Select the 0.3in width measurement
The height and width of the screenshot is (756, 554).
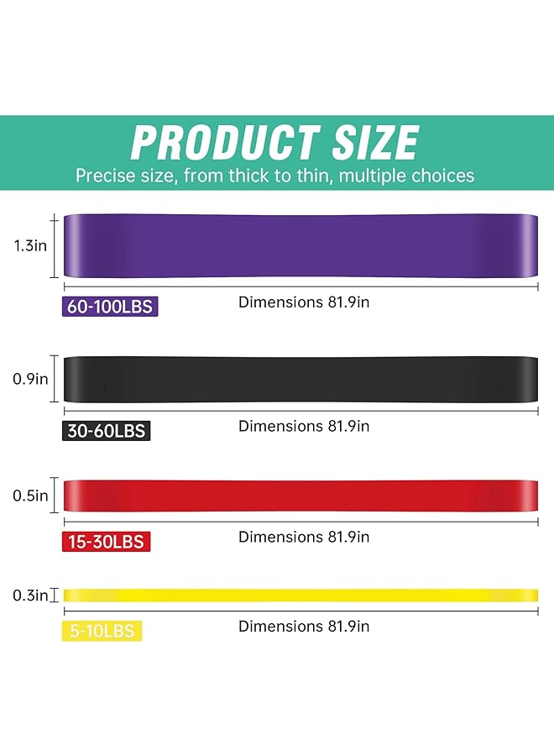[x=29, y=596]
